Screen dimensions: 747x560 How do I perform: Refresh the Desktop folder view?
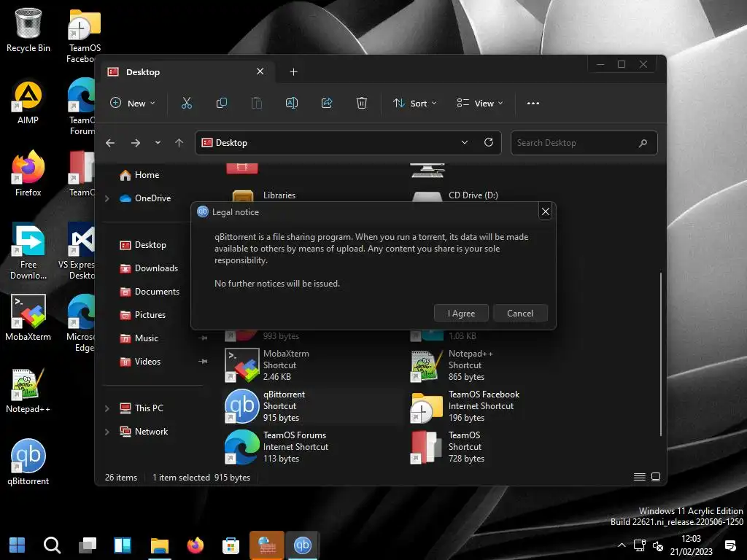tap(489, 143)
